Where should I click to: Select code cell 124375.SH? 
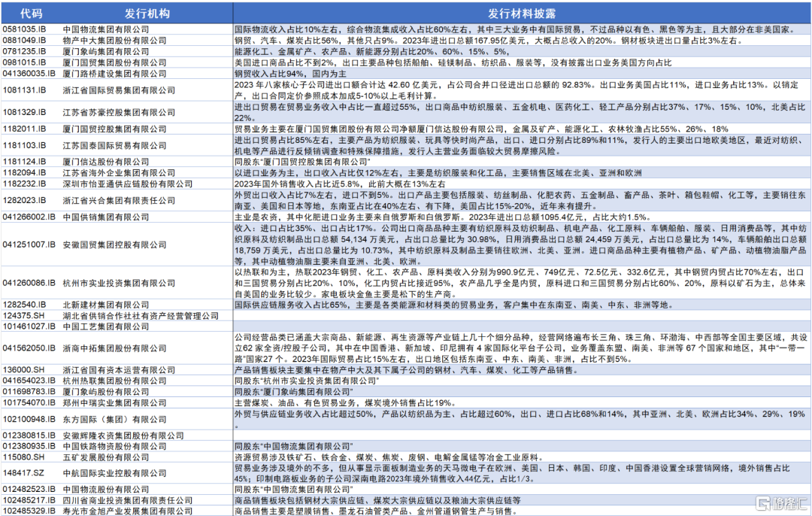click(x=23, y=315)
